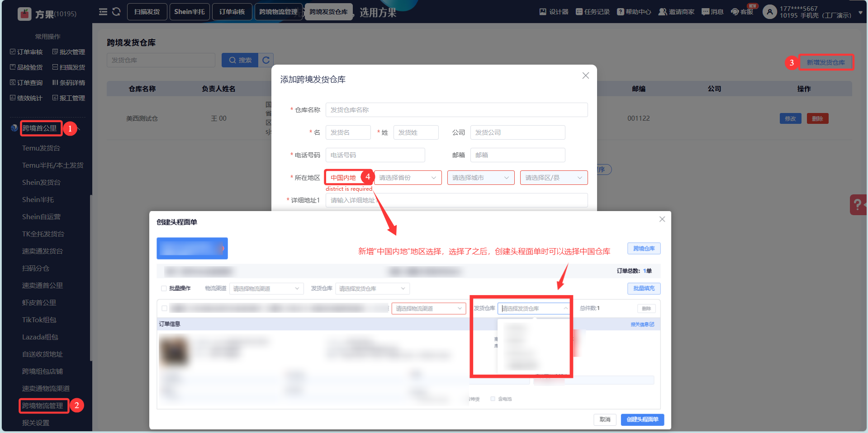868x433 pixels.
Task: Click 邀请商家 to invite merchants
Action: coord(676,12)
